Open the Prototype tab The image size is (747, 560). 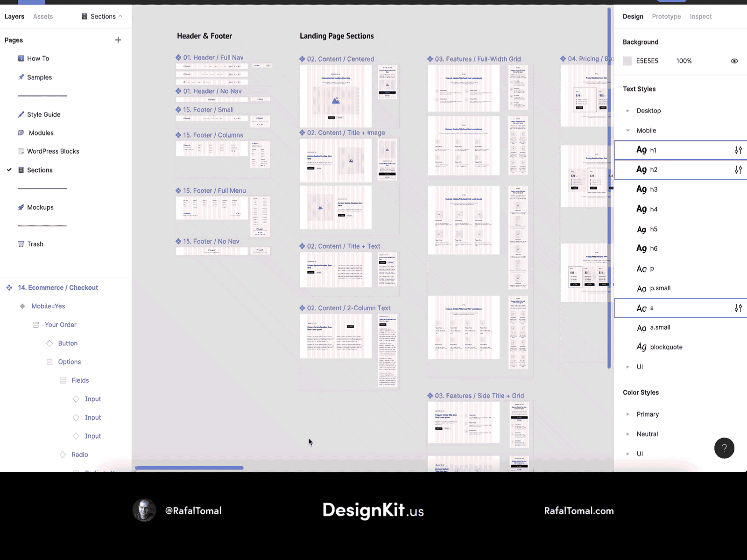click(x=666, y=16)
